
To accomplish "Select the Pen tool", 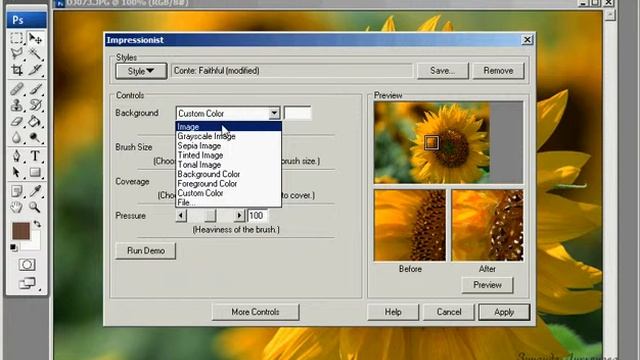I will [16, 156].
